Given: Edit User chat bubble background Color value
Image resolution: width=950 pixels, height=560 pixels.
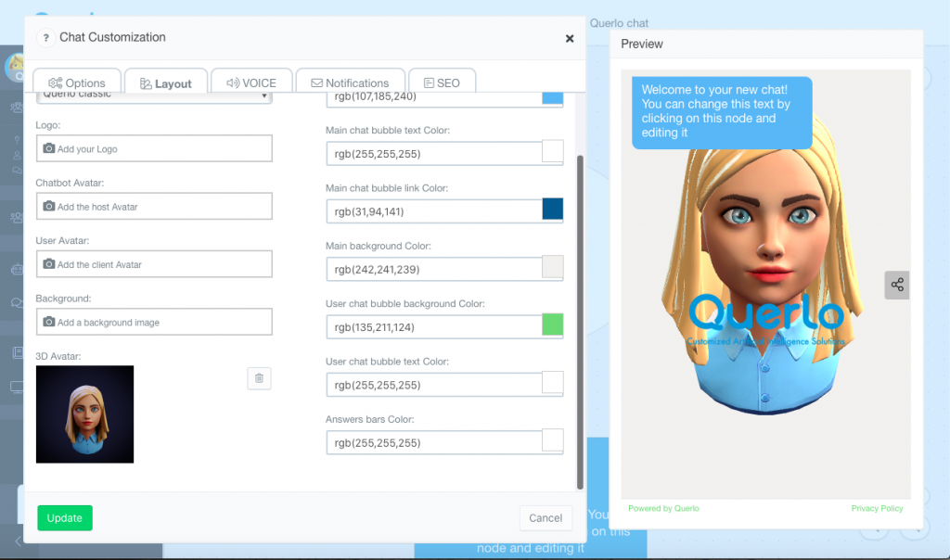Looking at the screenshot, I should (x=434, y=327).
